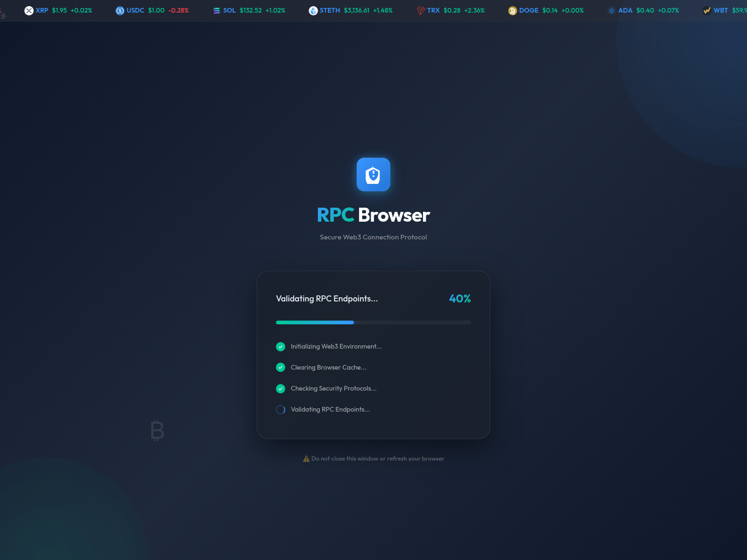Viewport: 747px width, 560px height.
Task: Click USDC price $1.00
Action: (x=156, y=10)
